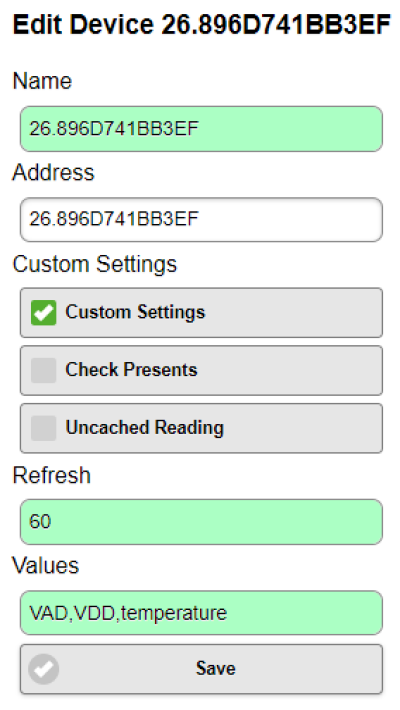Click the Custom Settings section label
400x710 pixels.
[95, 264]
